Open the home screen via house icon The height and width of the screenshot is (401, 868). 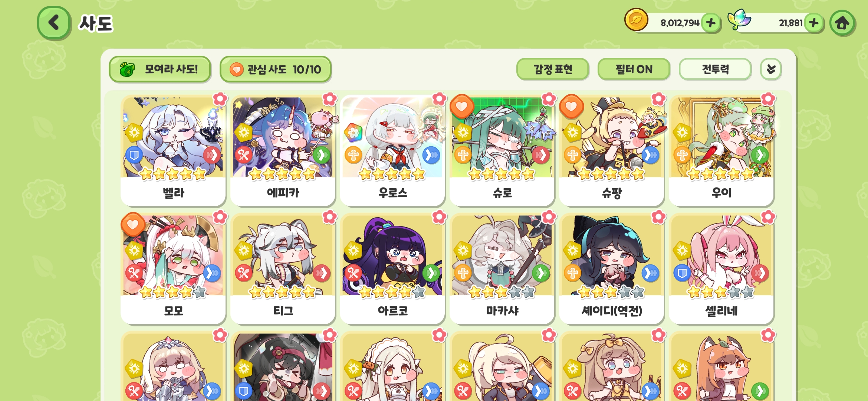842,23
